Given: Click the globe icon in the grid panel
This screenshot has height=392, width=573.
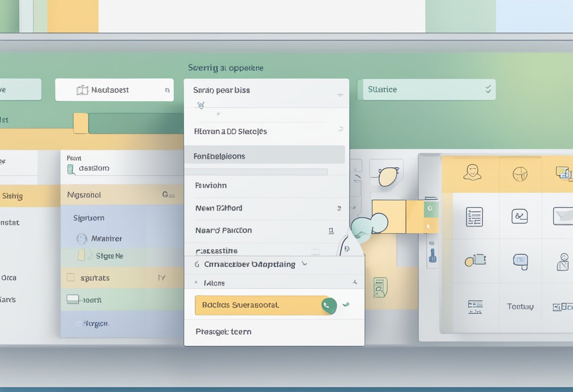Looking at the screenshot, I should 520,173.
